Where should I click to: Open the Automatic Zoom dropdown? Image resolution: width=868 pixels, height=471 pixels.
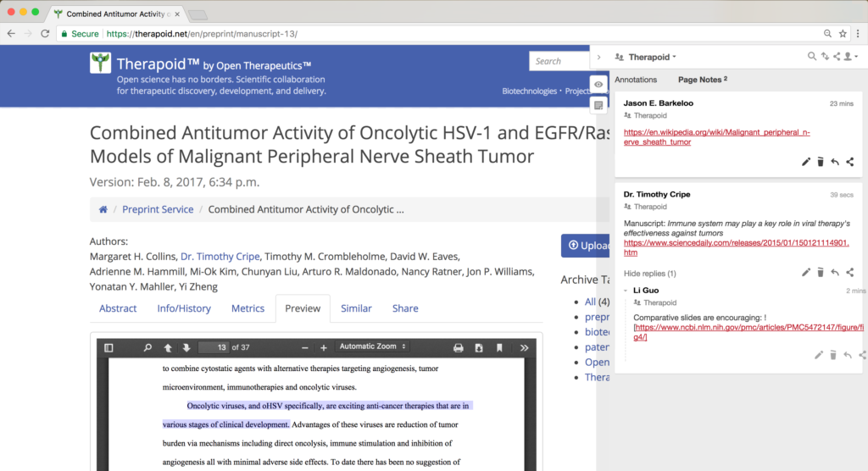click(373, 346)
